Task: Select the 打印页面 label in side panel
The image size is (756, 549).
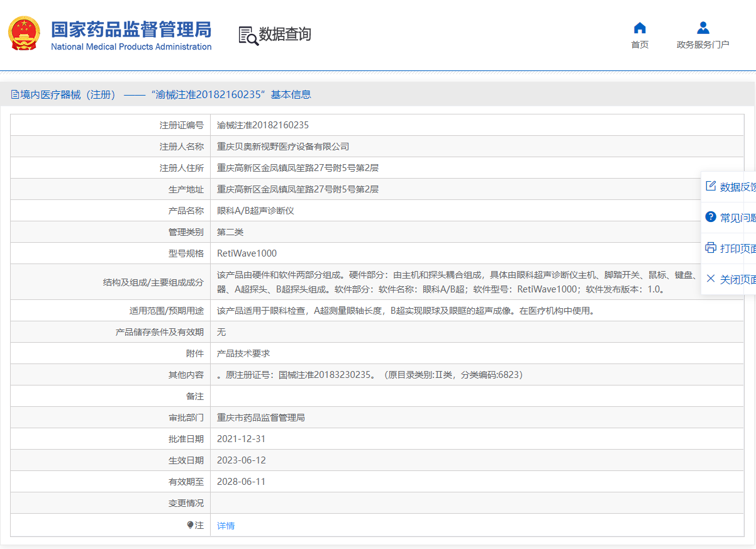Action: [738, 248]
